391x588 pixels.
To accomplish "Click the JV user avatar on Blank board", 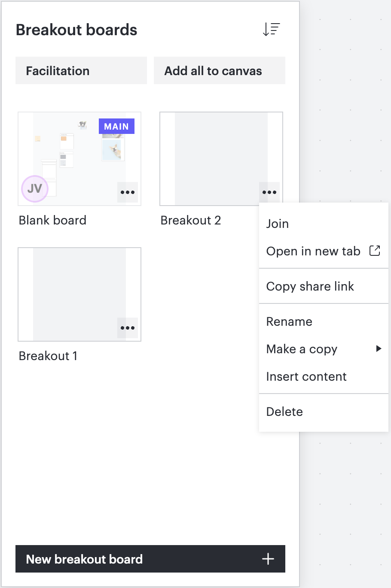I will click(35, 188).
